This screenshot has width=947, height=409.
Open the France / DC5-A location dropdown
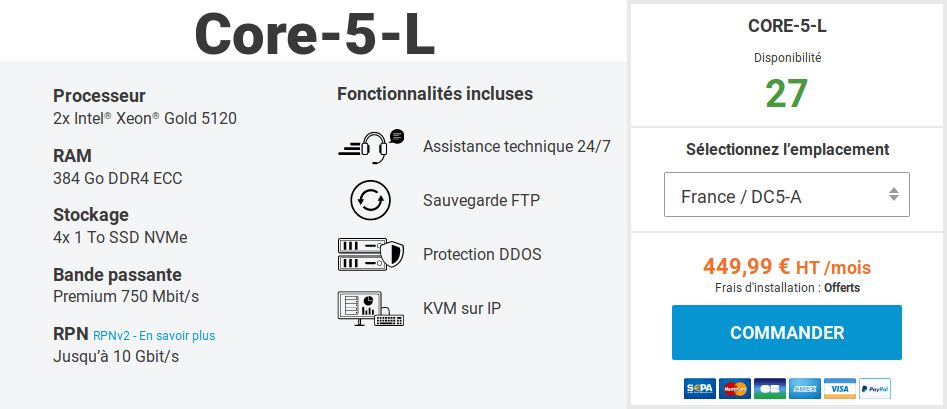click(x=786, y=195)
